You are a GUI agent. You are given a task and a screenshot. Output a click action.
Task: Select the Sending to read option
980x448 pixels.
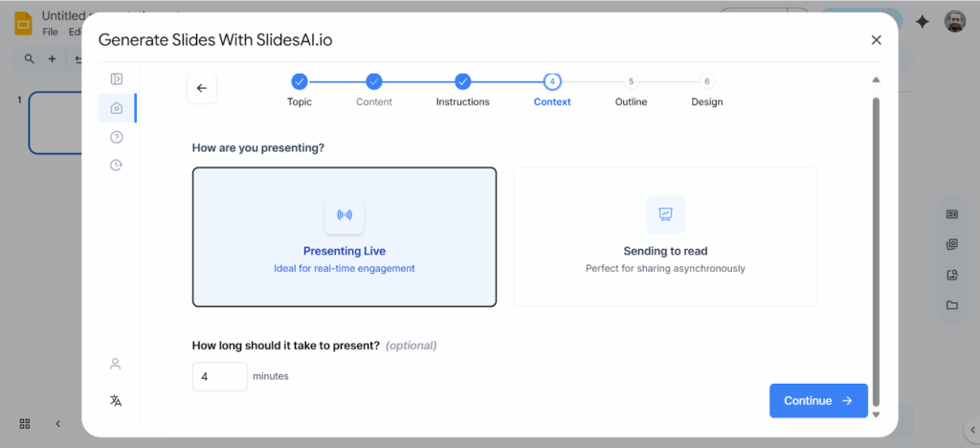tap(665, 236)
